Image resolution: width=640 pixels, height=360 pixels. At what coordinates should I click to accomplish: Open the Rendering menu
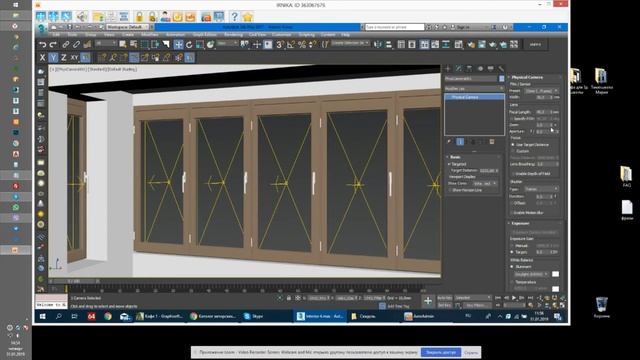[233, 35]
